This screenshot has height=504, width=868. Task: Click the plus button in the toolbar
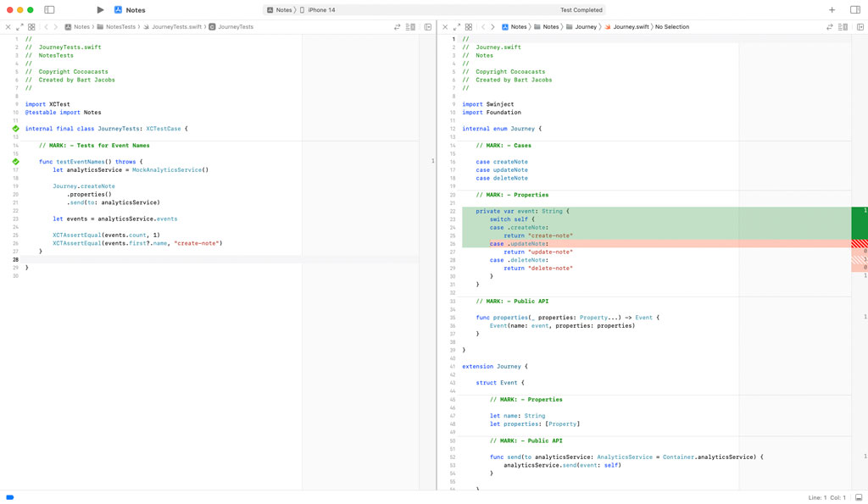tap(832, 10)
